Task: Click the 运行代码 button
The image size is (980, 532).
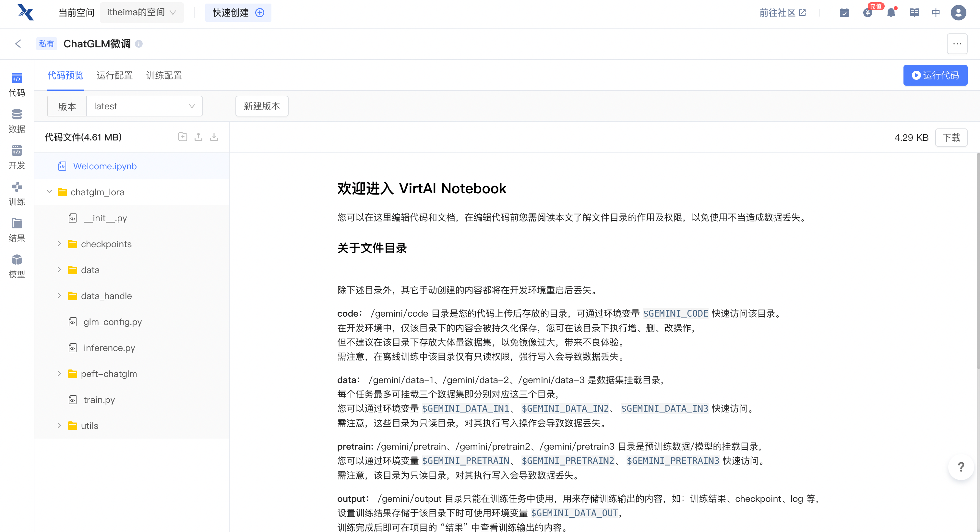Action: (935, 75)
